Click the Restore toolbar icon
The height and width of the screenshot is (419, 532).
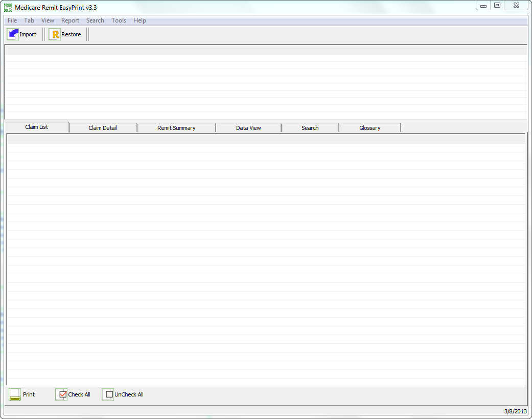coord(54,34)
